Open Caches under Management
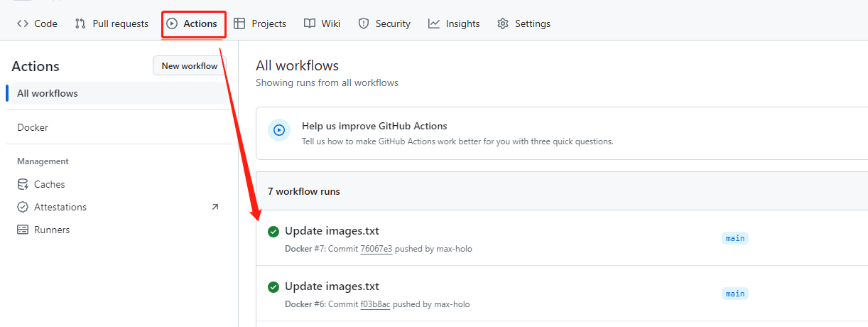The image size is (868, 327). click(119, 184)
